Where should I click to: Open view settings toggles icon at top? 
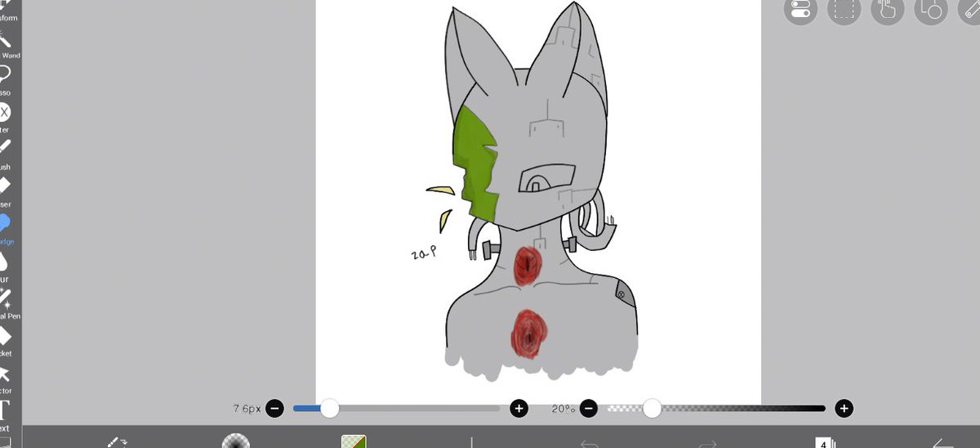800,10
